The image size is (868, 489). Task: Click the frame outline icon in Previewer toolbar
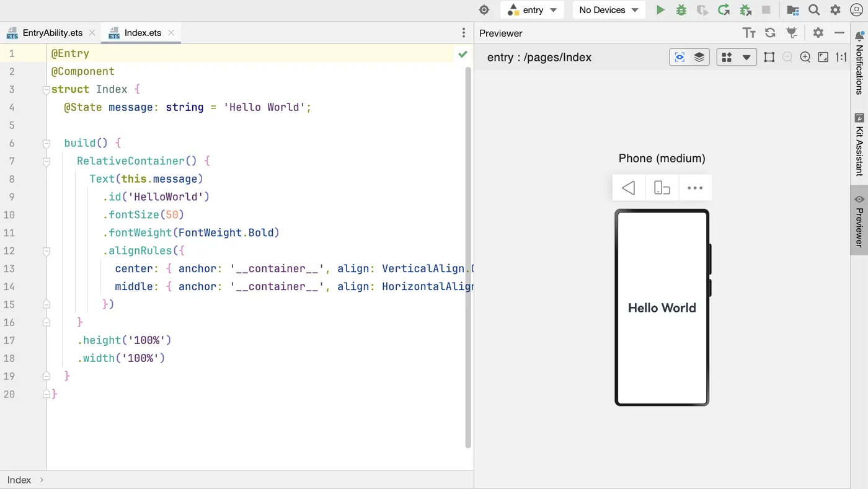pyautogui.click(x=769, y=57)
